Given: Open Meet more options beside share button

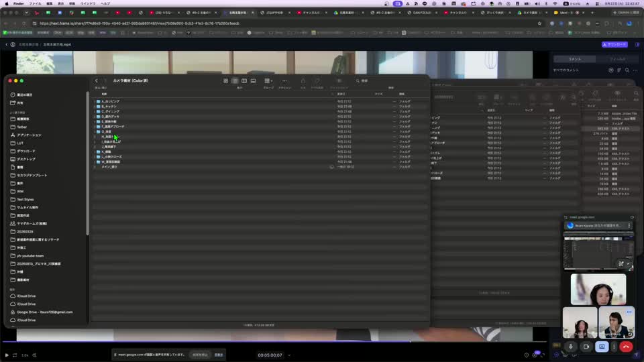Looking at the screenshot, I should pyautogui.click(x=614, y=347).
